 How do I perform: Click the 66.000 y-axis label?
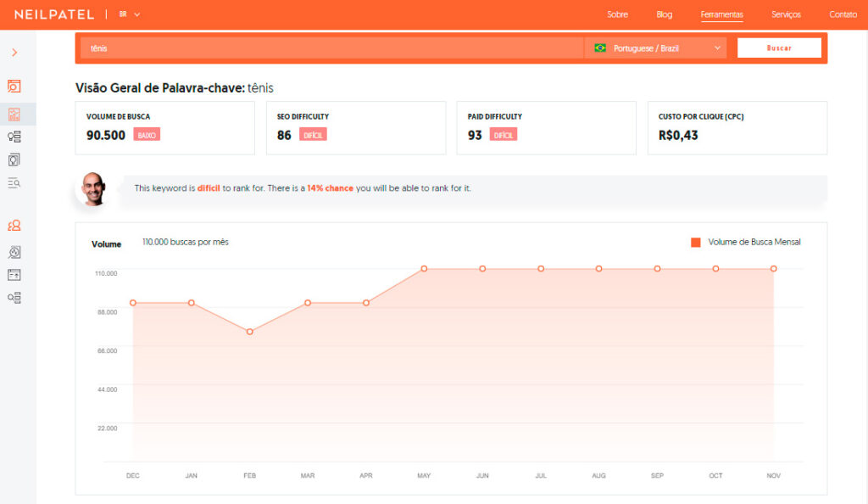coord(108,351)
